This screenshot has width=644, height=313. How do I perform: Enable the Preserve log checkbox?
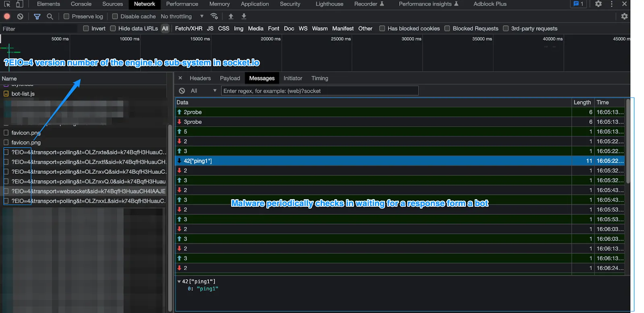(67, 16)
